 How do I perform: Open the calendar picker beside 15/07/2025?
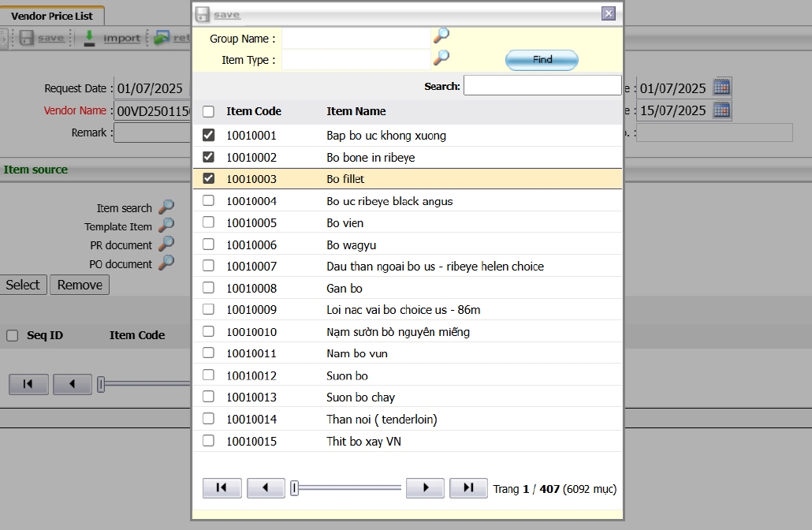(721, 110)
